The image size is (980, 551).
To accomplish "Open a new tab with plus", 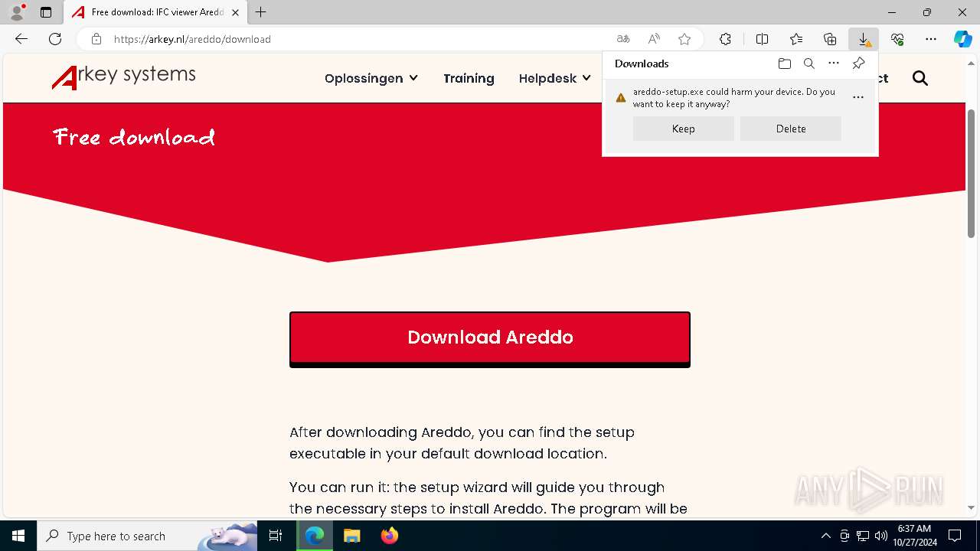I will pos(261,12).
